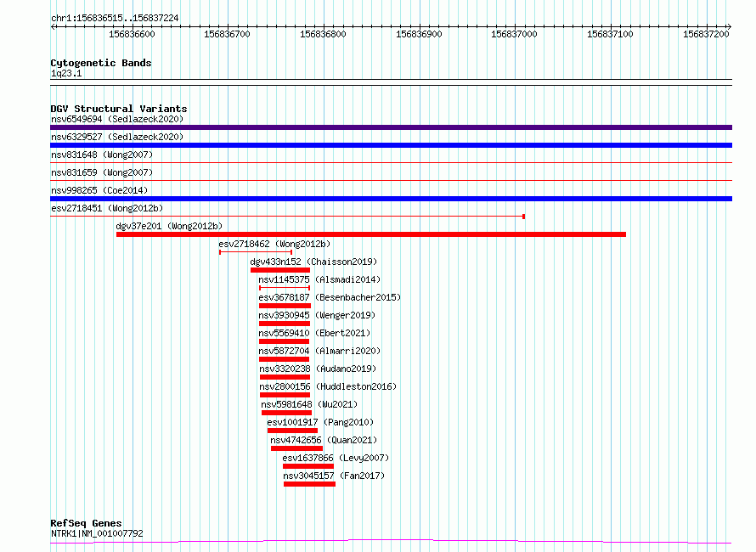Click the red bar under nsv4742656
Image resolution: width=756 pixels, height=552 pixels.
coord(296,448)
